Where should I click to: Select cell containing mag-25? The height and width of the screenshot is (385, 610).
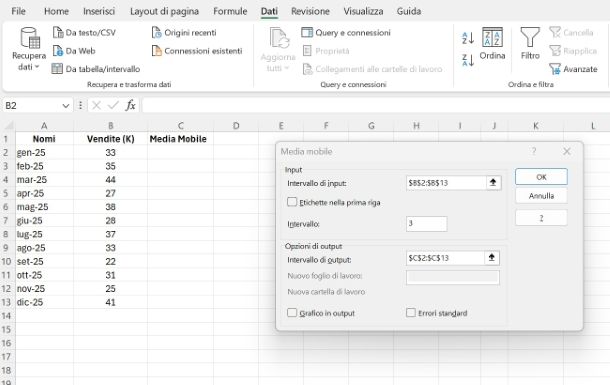[x=44, y=207]
